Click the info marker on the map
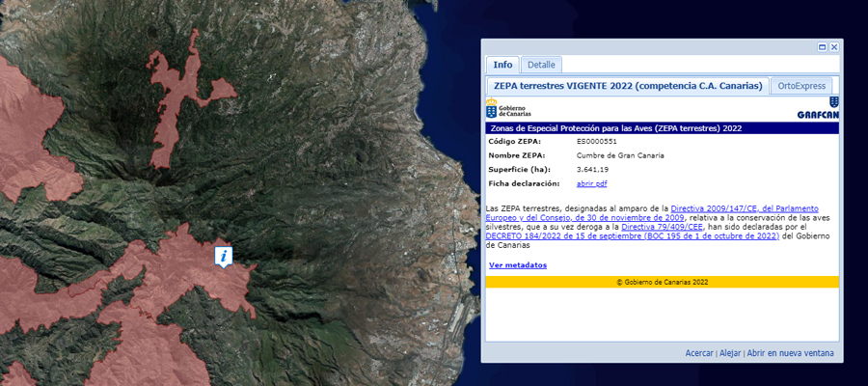This screenshot has height=386, width=868. pyautogui.click(x=224, y=257)
